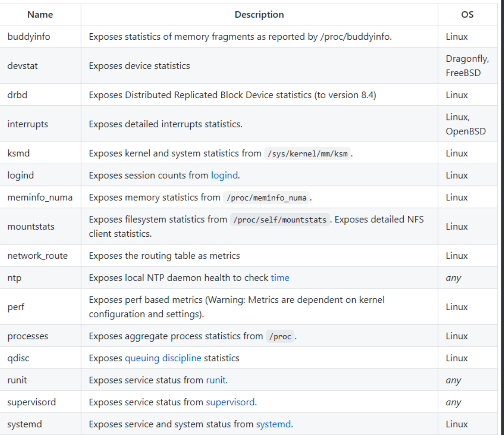Click the 'Name' column header
504x435 pixels.
[x=40, y=15]
